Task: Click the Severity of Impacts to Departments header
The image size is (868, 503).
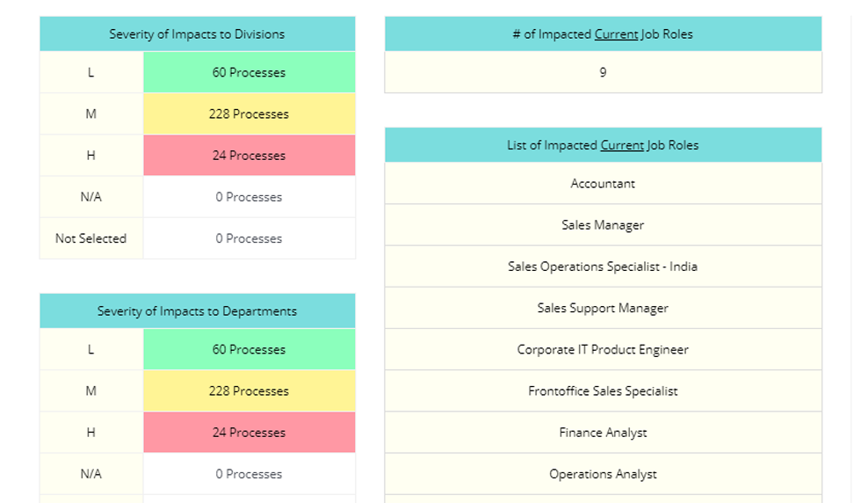Action: [x=197, y=310]
